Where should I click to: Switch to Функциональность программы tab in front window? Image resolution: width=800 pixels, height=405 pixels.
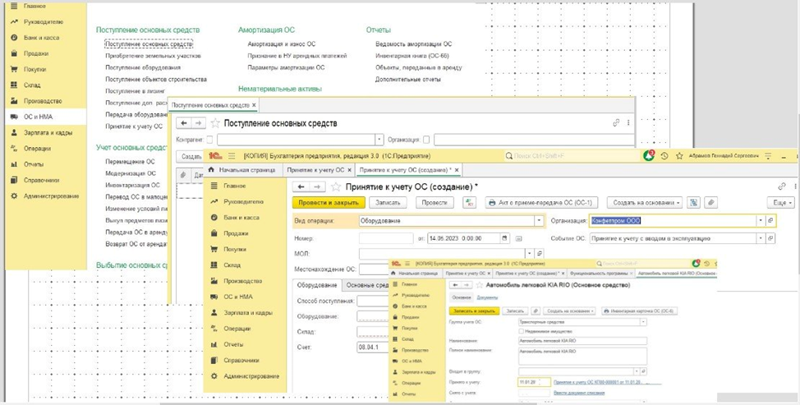click(x=599, y=273)
